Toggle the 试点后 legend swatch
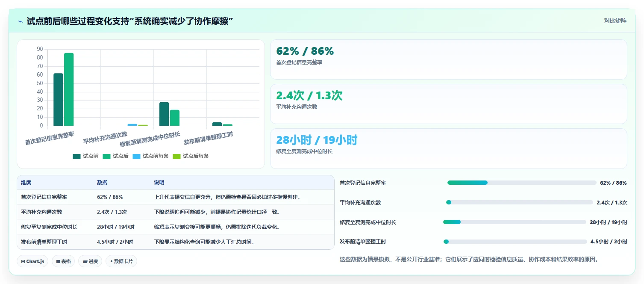The image size is (644, 284). pos(106,157)
